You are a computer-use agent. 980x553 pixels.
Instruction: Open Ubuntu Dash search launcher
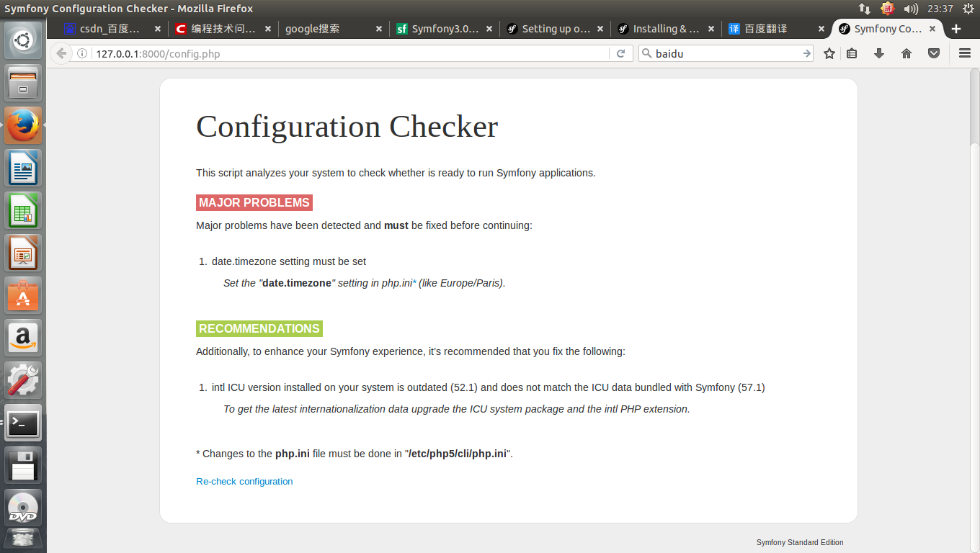tap(24, 40)
